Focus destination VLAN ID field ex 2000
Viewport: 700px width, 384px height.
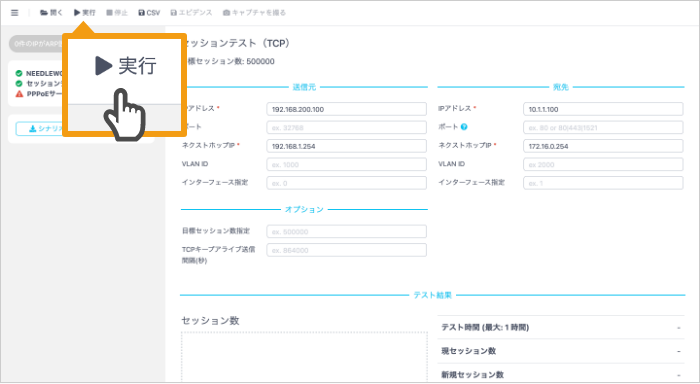point(603,164)
